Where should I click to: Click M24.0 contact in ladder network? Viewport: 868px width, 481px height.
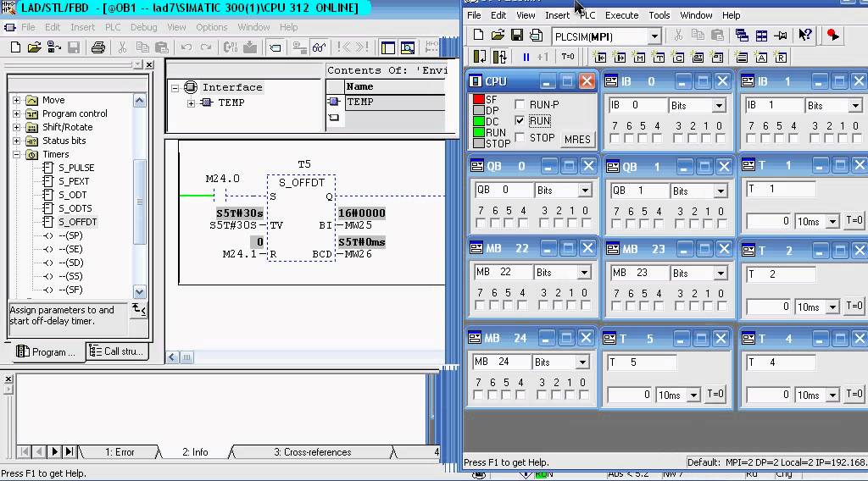point(220,195)
